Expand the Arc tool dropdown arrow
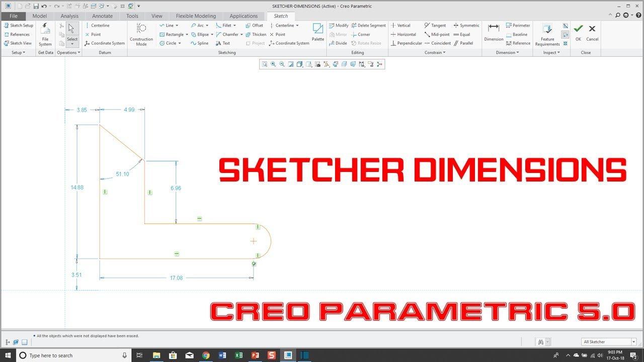This screenshot has height=362, width=644. click(208, 25)
